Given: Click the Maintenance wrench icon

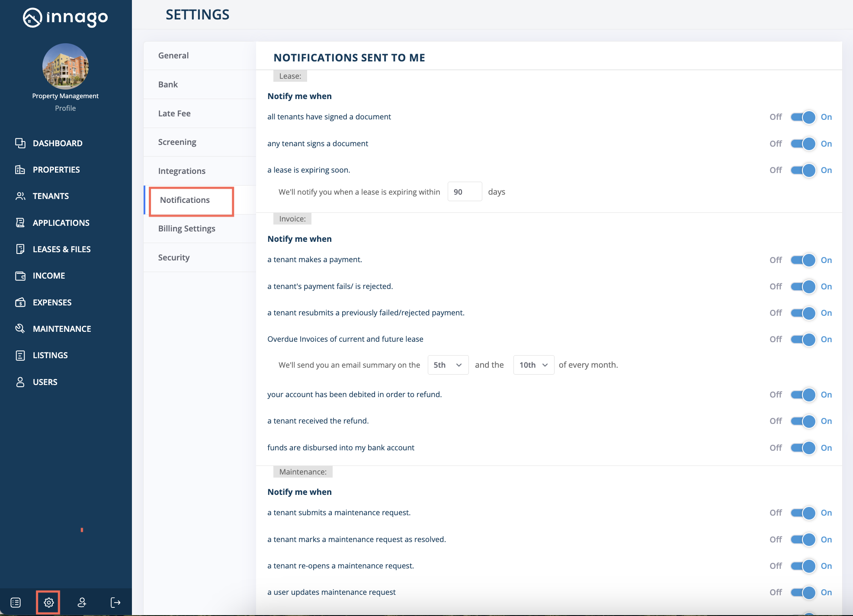Looking at the screenshot, I should click(x=20, y=329).
